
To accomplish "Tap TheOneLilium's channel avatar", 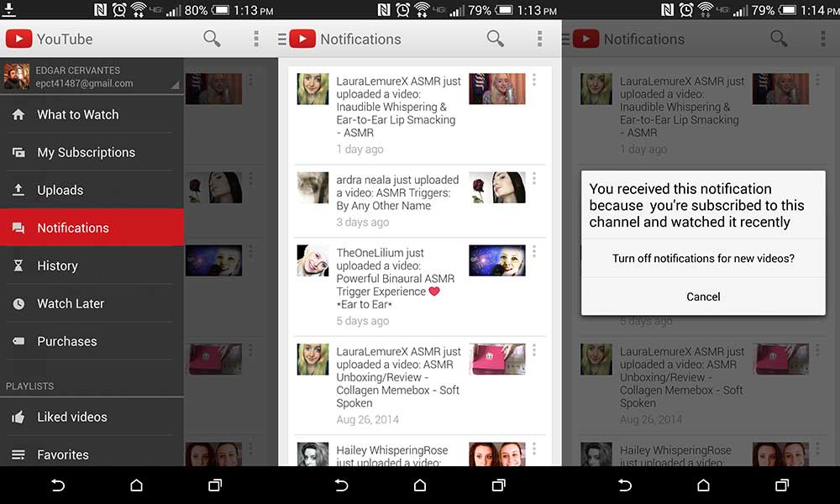I will [x=312, y=261].
